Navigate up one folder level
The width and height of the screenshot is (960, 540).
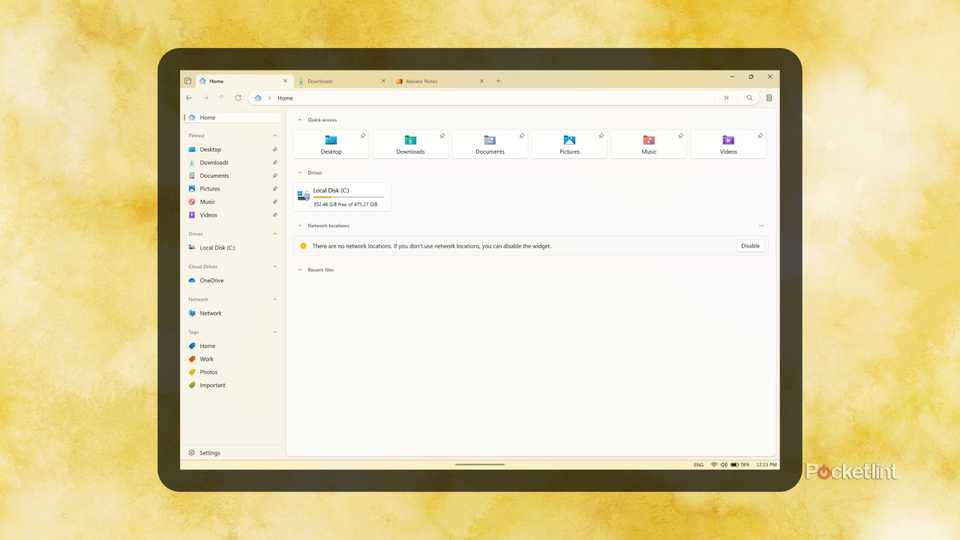pos(222,98)
